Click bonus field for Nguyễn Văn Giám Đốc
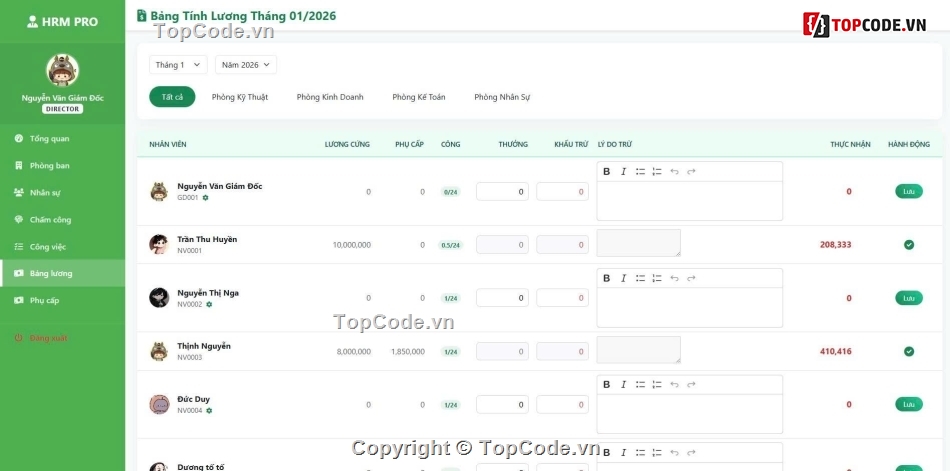The height and width of the screenshot is (471, 950). click(502, 192)
